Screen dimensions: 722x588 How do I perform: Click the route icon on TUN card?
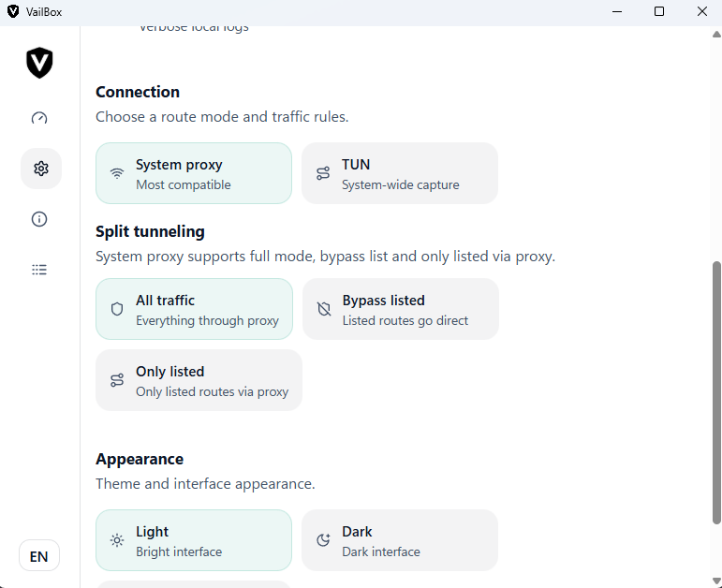[x=323, y=173]
